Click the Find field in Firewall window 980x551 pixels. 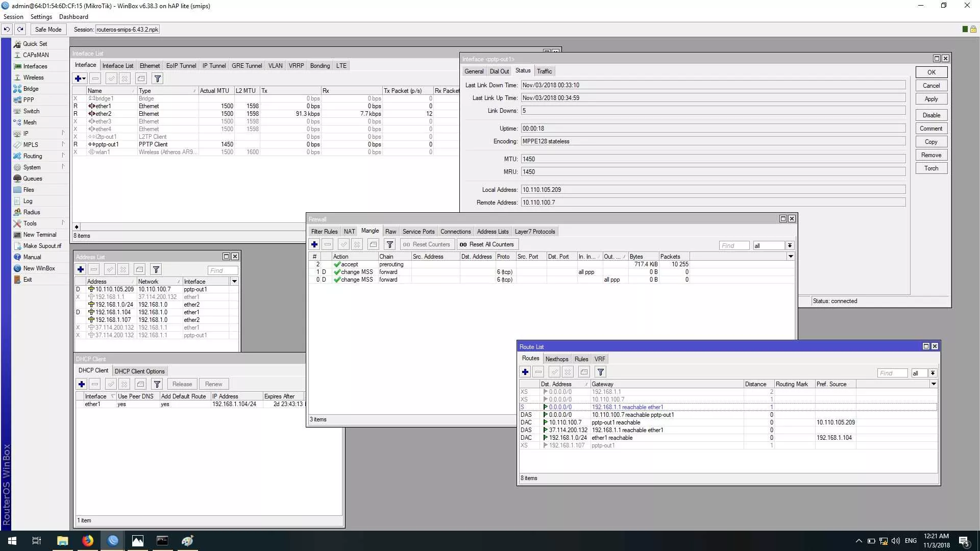[734, 245]
